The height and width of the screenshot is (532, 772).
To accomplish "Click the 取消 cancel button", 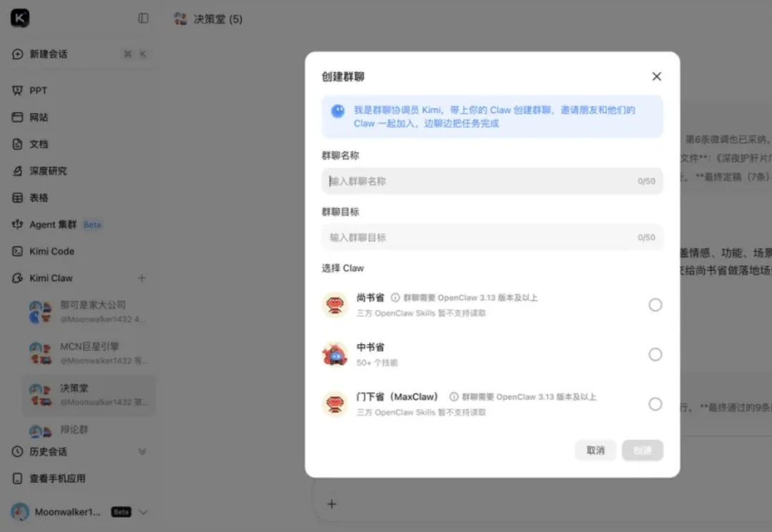I will pyautogui.click(x=595, y=450).
